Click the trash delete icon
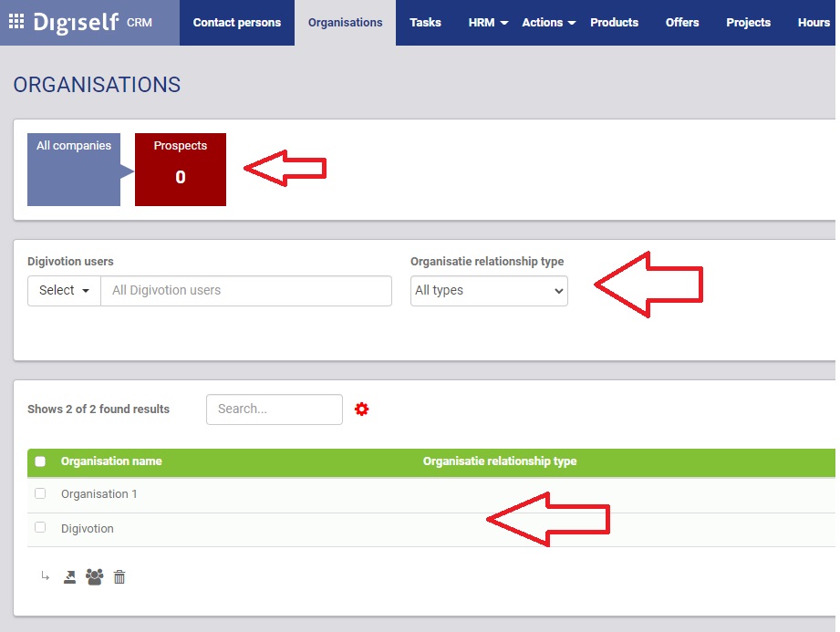The image size is (840, 632). click(x=119, y=576)
